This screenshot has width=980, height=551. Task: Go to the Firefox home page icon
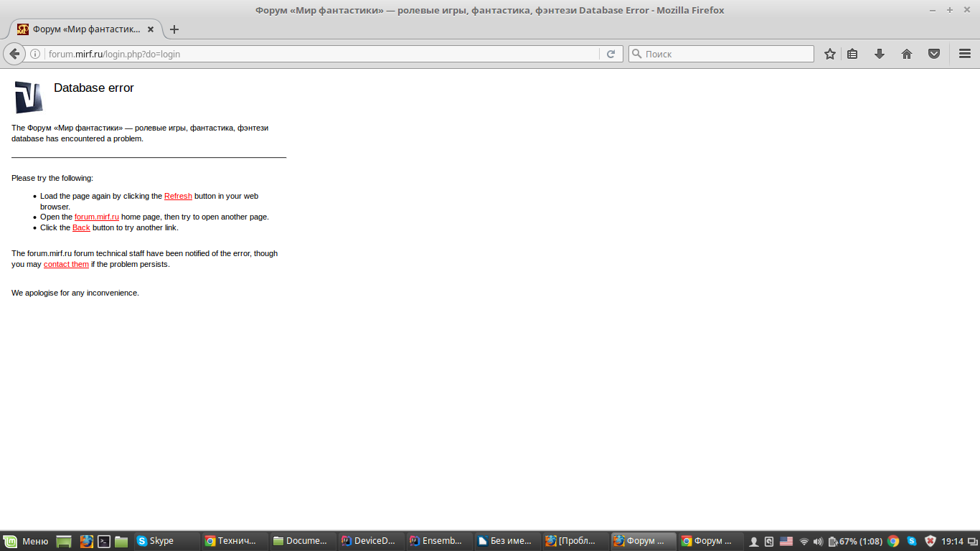[x=907, y=54]
